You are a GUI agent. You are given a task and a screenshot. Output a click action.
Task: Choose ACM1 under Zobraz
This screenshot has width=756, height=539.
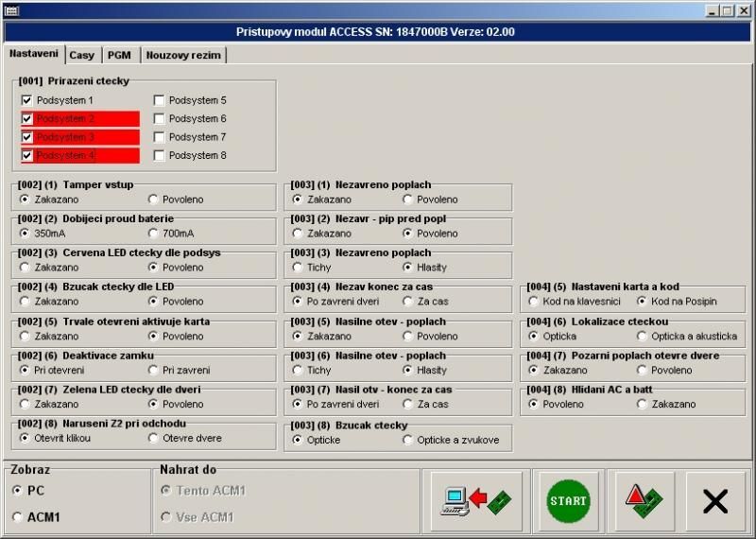(x=17, y=516)
